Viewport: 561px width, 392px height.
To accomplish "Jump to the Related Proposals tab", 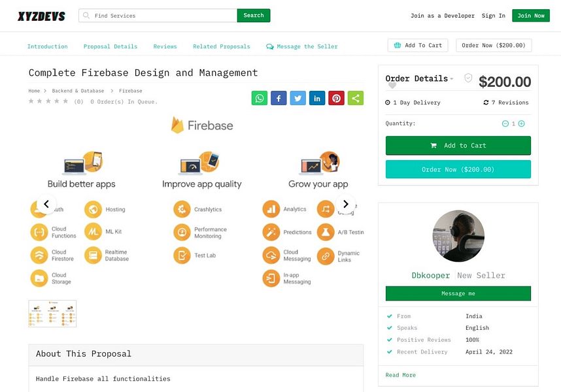I will coord(222,46).
